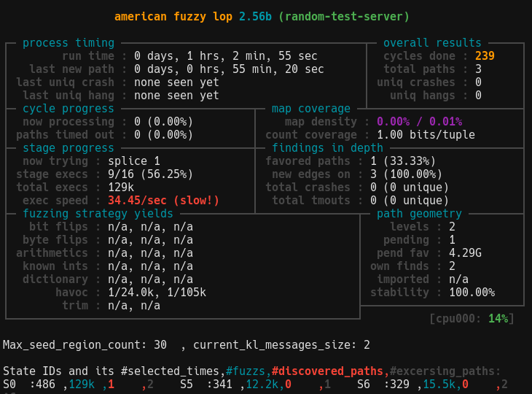Click the '#discovered_paths' column label
This screenshot has height=394, width=532.
(327, 371)
